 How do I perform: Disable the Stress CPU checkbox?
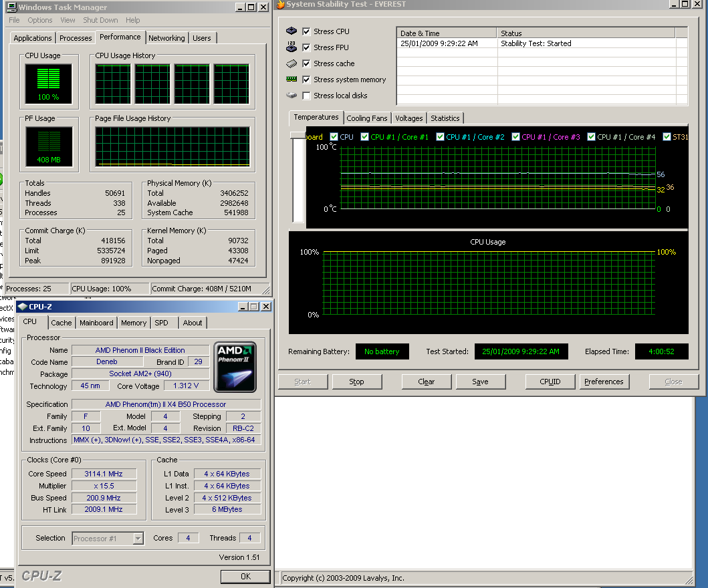click(x=306, y=31)
